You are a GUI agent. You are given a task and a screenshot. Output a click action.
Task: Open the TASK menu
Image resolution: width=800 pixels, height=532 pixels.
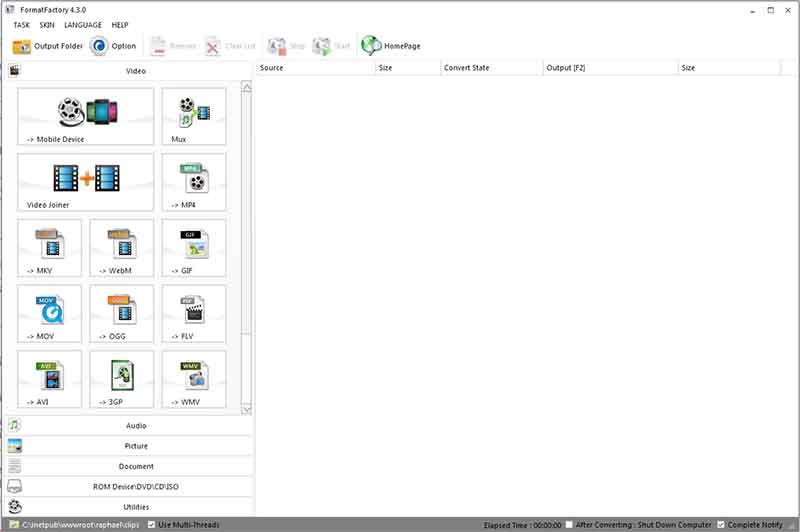(21, 25)
